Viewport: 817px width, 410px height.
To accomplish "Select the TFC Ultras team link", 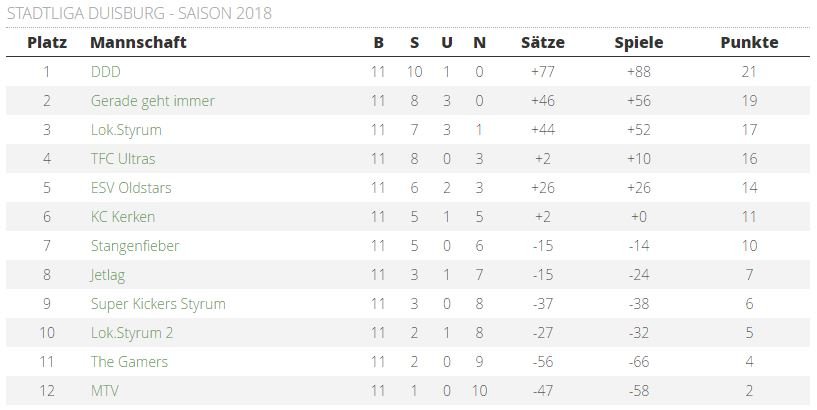I will (123, 159).
